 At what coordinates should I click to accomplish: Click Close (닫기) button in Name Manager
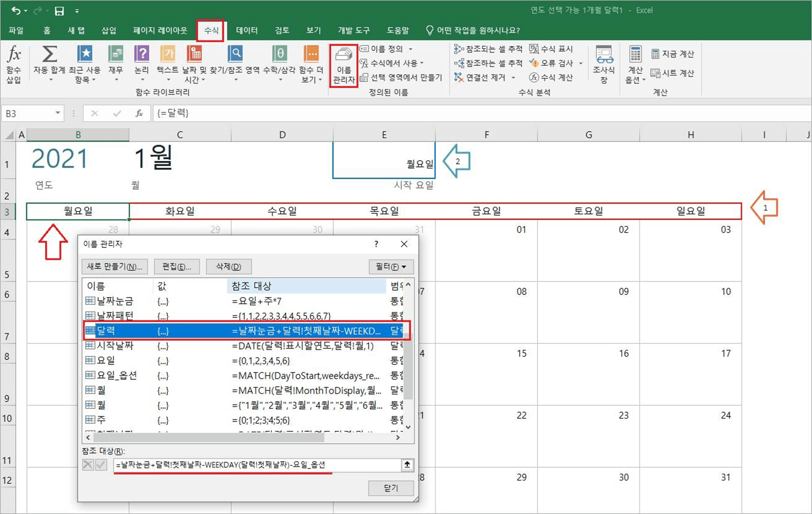[x=391, y=488]
